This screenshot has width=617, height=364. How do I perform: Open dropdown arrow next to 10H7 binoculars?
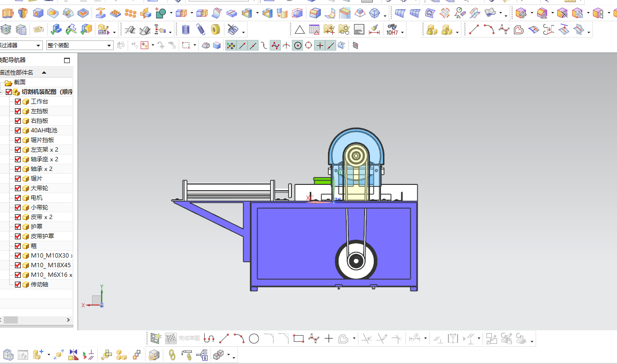point(403,32)
